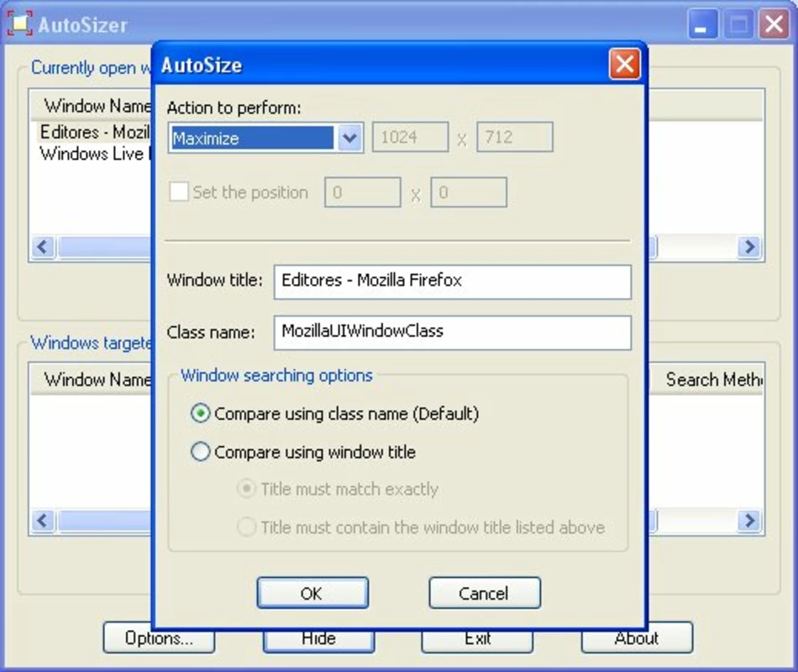798x672 pixels.
Task: Click Window Name header in currently open list
Action: point(92,106)
